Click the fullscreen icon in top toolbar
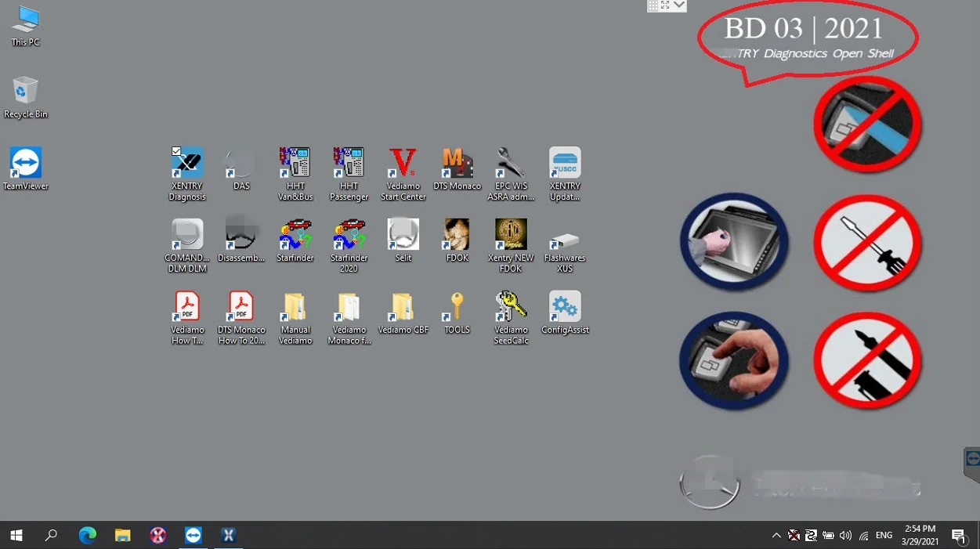This screenshot has width=980, height=549. coord(666,5)
